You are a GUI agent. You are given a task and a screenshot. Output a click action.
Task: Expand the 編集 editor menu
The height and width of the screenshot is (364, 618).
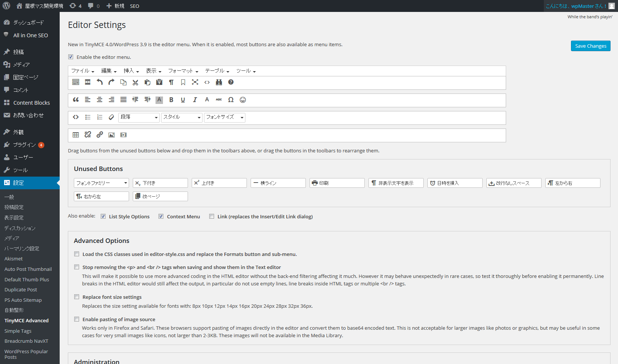pyautogui.click(x=109, y=71)
